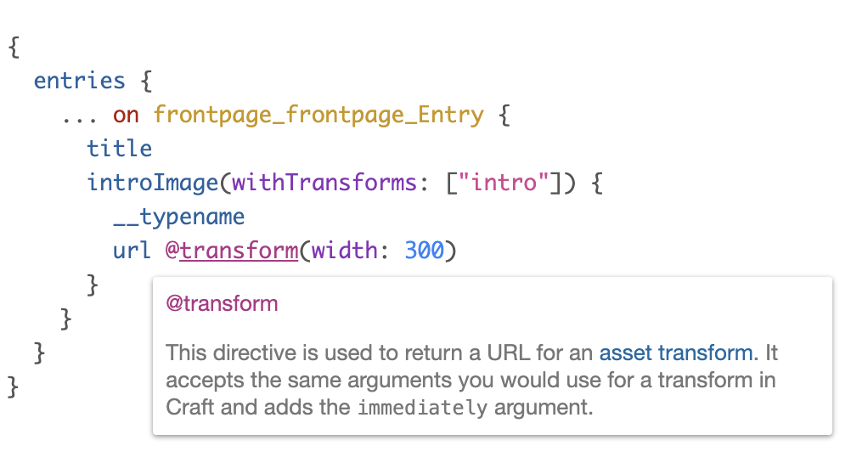Screen dimensions: 868x474
Task: Select the @transform tooltip heading
Action: click(x=222, y=303)
